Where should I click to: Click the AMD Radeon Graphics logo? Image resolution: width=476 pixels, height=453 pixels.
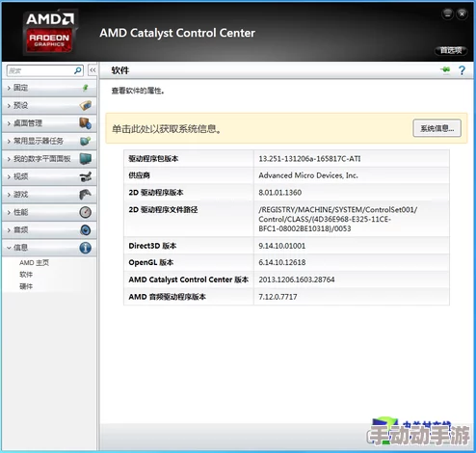coord(49,32)
